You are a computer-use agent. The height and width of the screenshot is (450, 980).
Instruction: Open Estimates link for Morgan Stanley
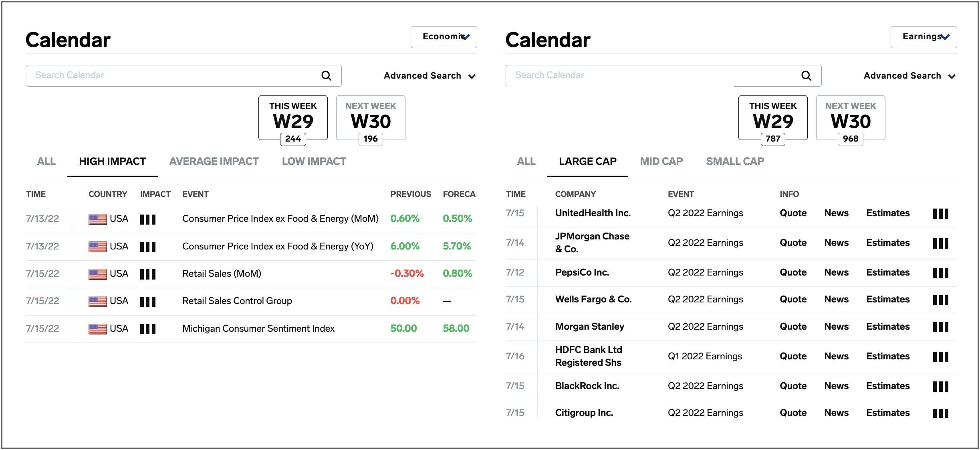pyautogui.click(x=887, y=326)
